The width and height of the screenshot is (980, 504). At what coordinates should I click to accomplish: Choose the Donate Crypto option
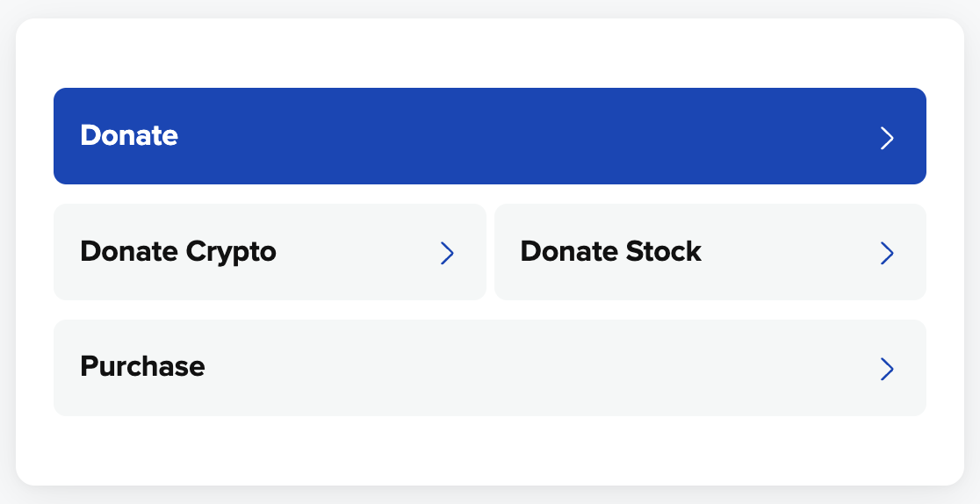tap(269, 252)
